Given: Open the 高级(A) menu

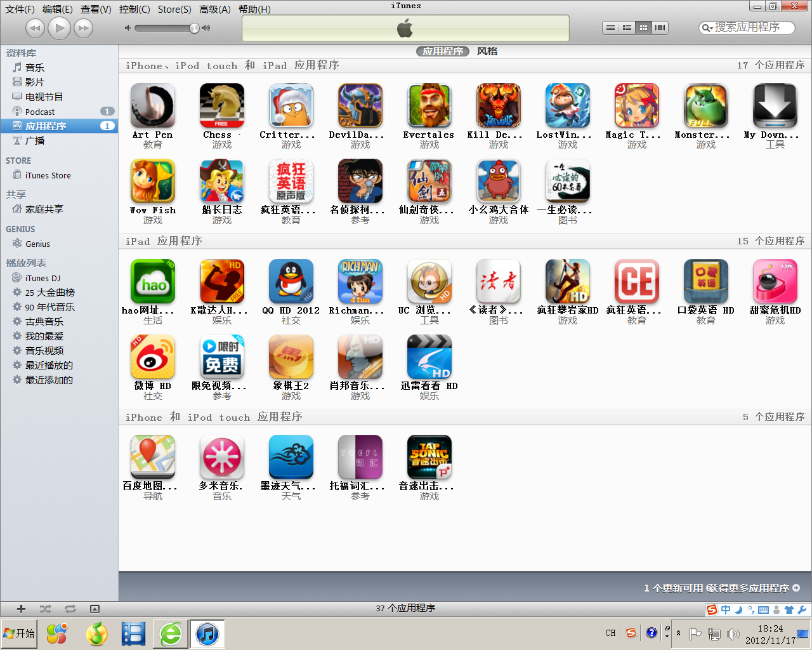Looking at the screenshot, I should click(x=214, y=10).
